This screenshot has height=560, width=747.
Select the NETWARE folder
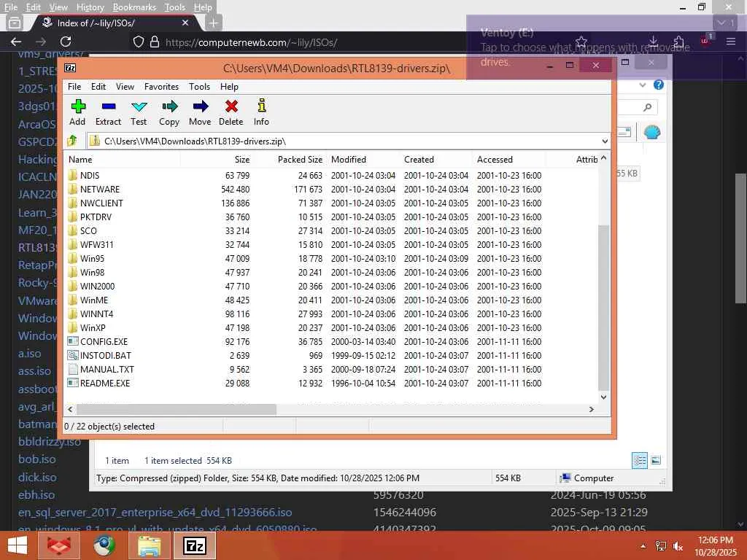click(x=99, y=189)
